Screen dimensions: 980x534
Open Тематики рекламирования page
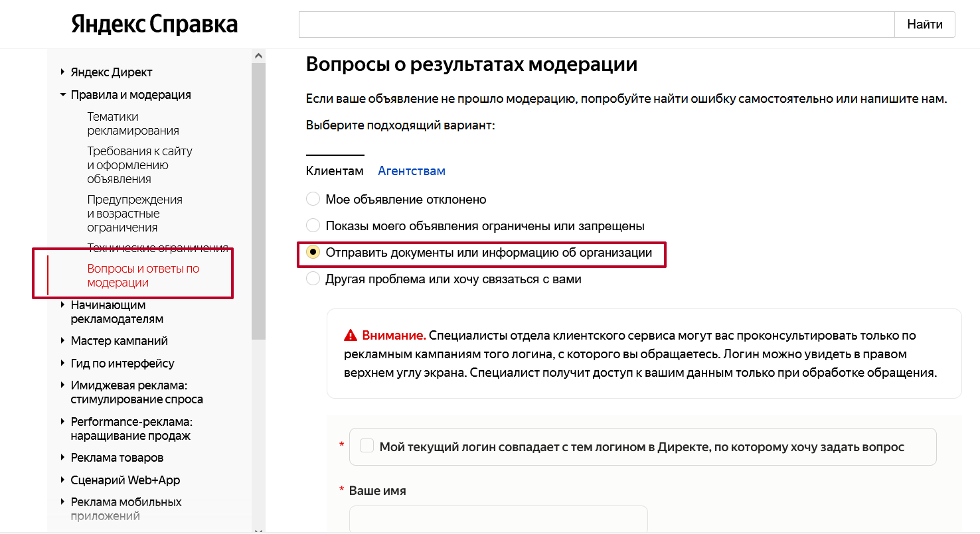pyautogui.click(x=133, y=123)
